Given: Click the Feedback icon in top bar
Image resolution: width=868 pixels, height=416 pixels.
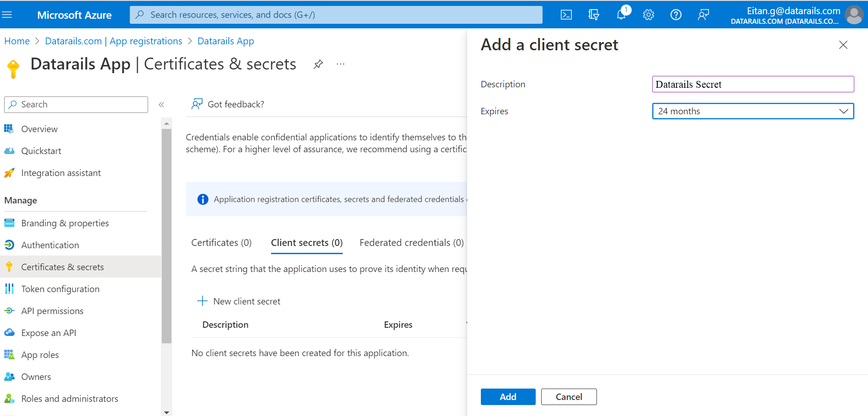Looking at the screenshot, I should point(703,15).
